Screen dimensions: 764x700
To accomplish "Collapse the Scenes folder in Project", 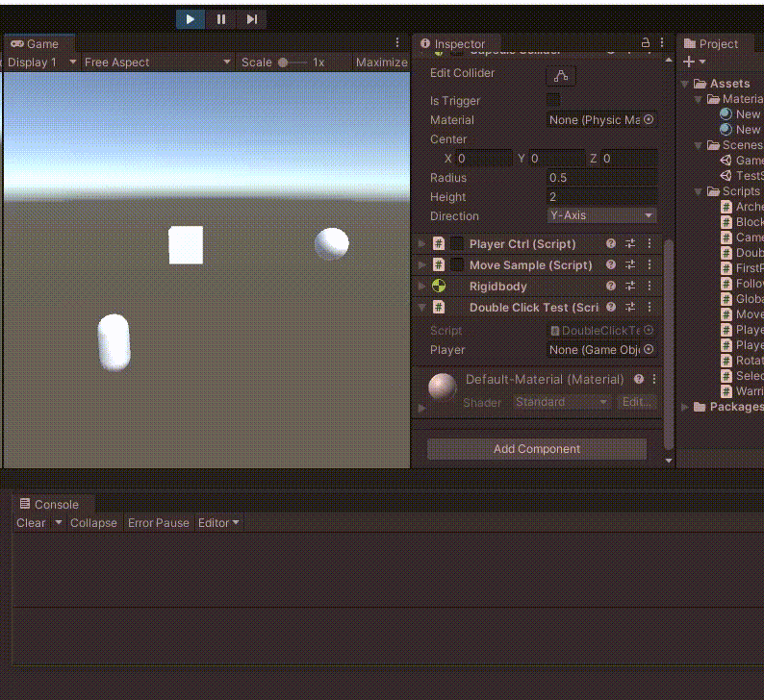I will (699, 145).
